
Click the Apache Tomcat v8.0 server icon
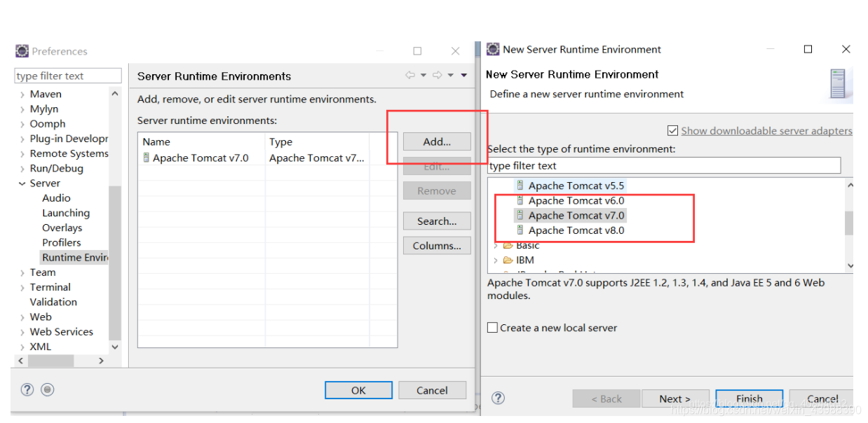click(520, 230)
